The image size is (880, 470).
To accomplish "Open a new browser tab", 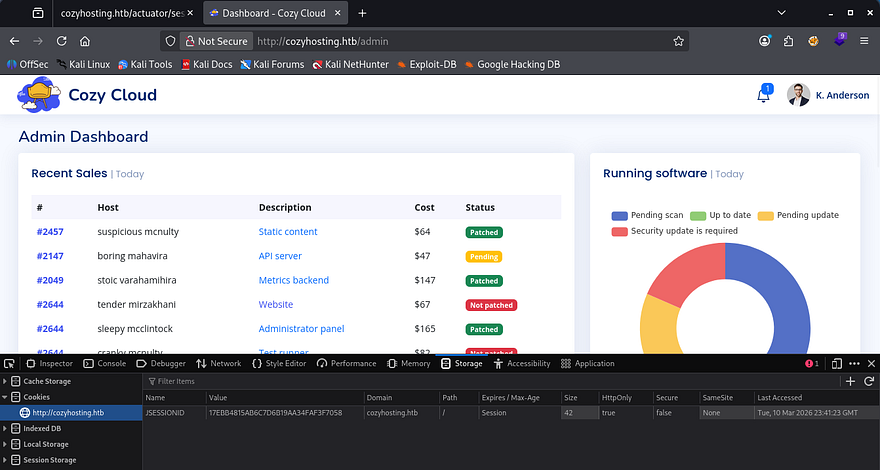I will [x=362, y=13].
